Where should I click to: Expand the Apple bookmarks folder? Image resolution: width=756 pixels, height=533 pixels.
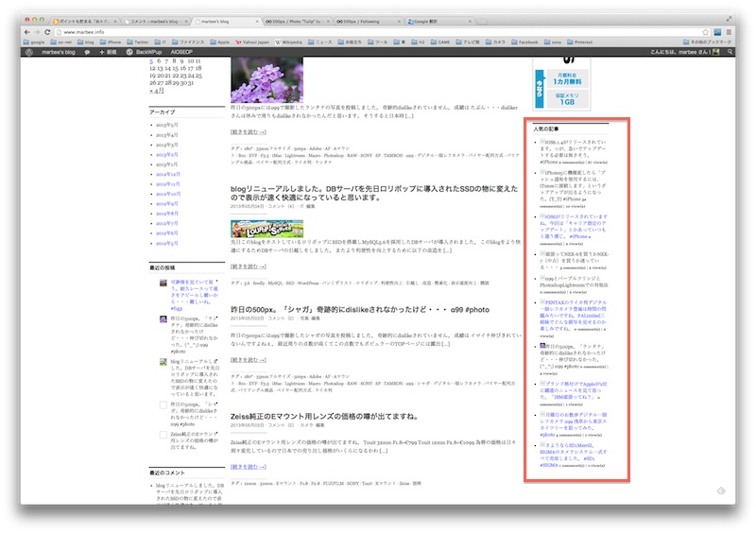pos(220,42)
